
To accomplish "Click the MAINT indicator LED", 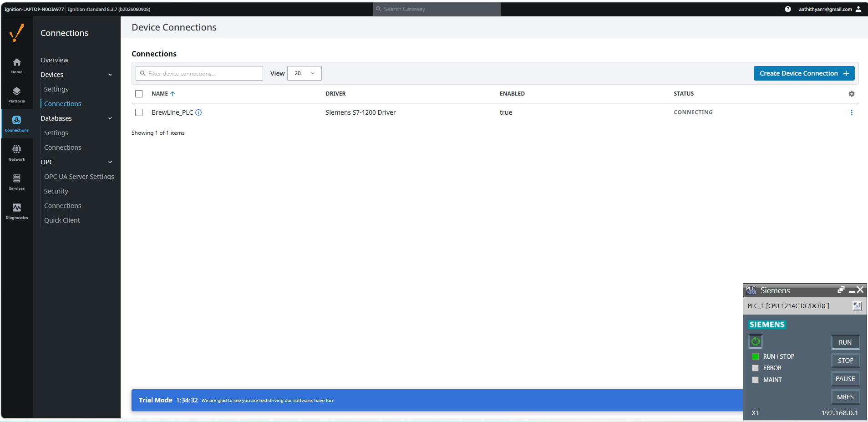I will (x=756, y=380).
